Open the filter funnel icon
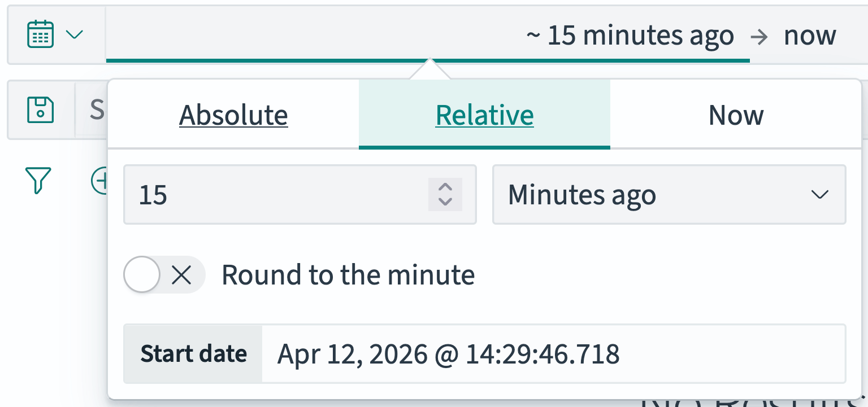 [37, 181]
